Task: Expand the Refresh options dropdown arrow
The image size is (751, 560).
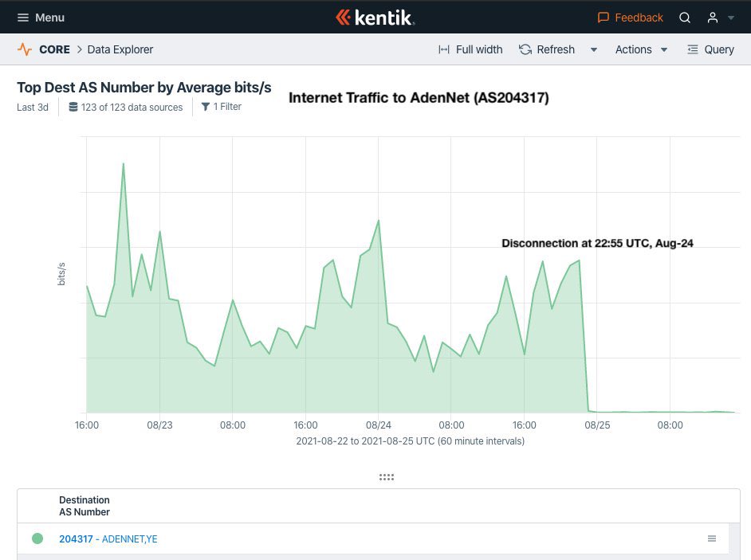Action: (x=594, y=49)
